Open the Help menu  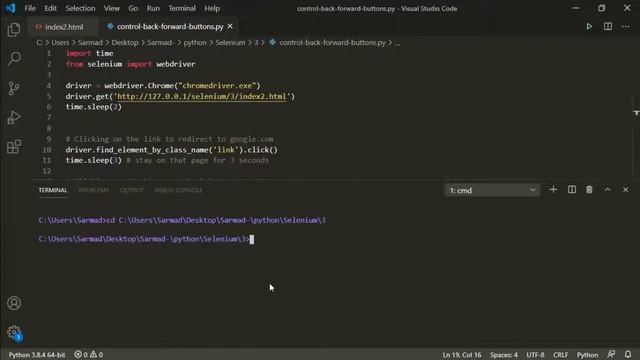(212, 8)
